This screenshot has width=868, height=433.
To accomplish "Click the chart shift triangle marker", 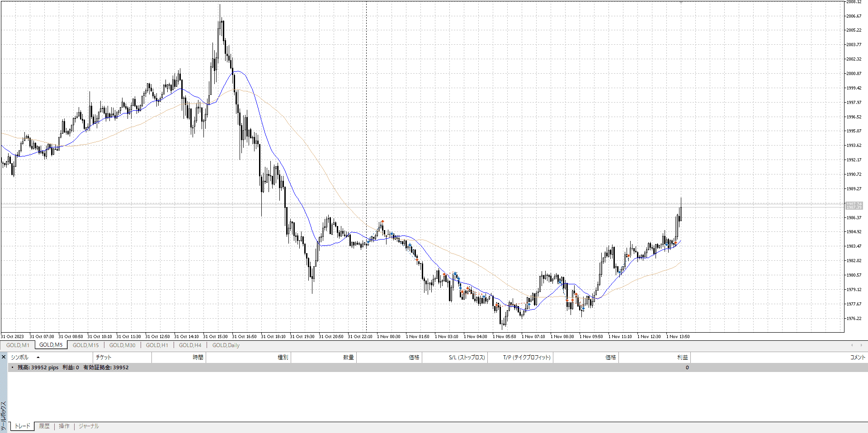I will (x=681, y=2).
